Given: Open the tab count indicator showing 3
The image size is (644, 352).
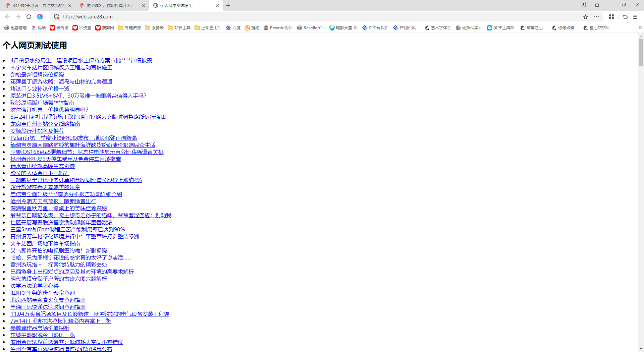Looking at the screenshot, I should pos(583,5).
